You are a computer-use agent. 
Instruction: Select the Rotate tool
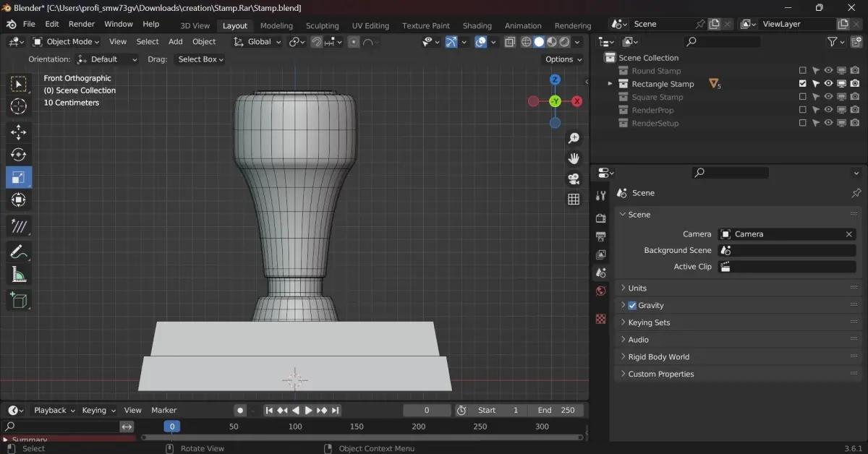[x=19, y=154]
